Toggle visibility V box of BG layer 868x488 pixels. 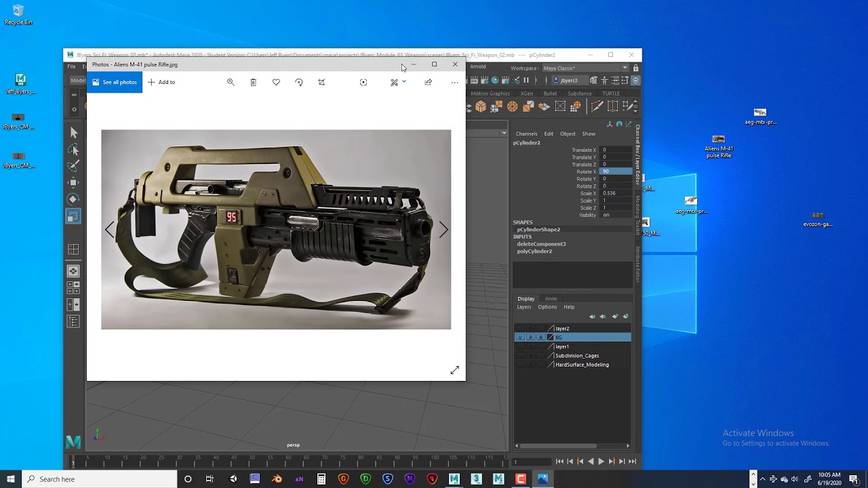520,338
